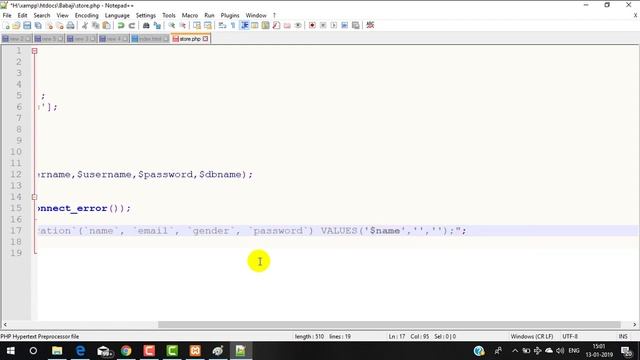This screenshot has width=640, height=360.
Task: Switch to the index.html tab
Action: 150,39
